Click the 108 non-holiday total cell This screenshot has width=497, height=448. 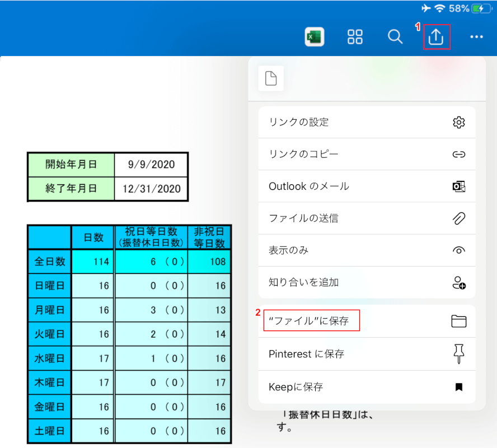pyautogui.click(x=209, y=262)
